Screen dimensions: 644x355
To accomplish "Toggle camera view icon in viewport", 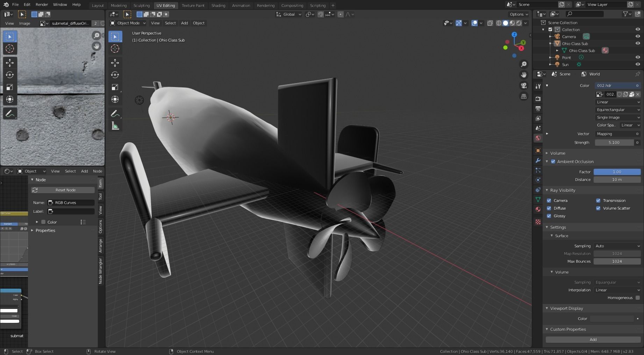I will pos(524,86).
